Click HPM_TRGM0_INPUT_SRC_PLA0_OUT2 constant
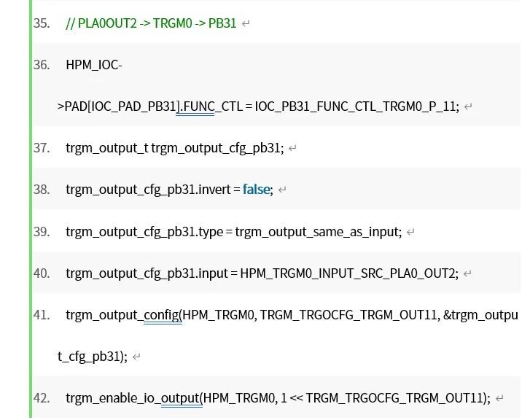Screen dimensions: 522x420 [x=347, y=273]
